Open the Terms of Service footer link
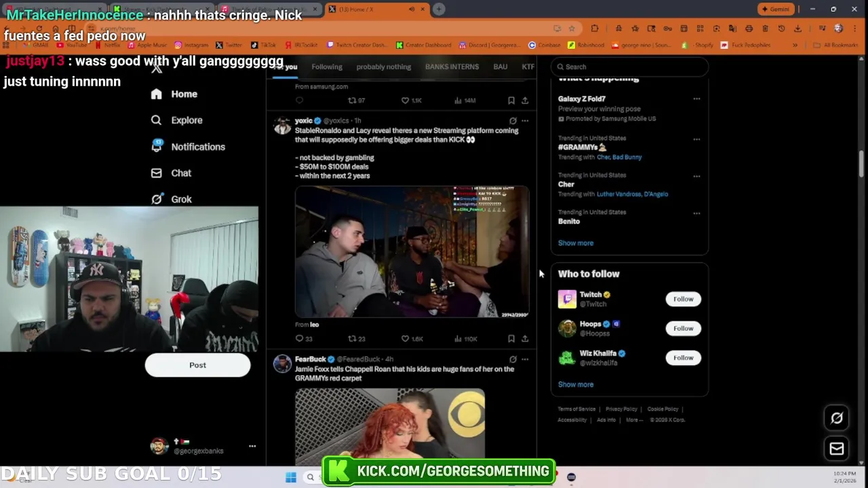The width and height of the screenshot is (868, 488). tap(576, 409)
